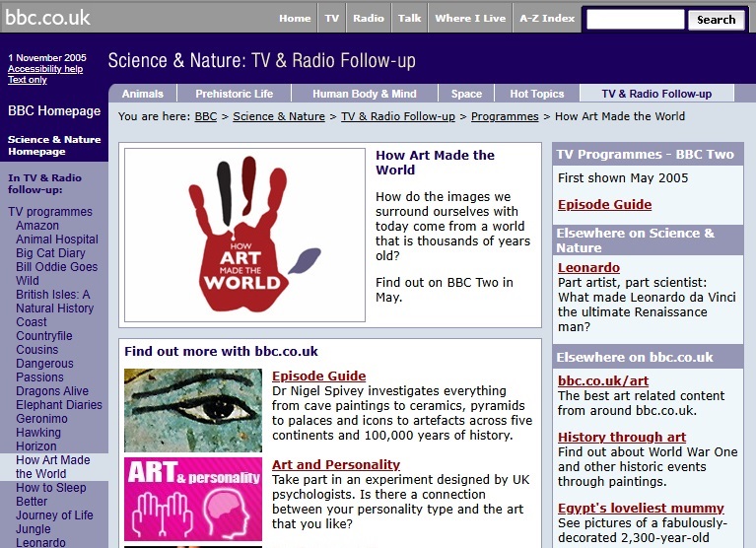
Task: Open Jungle in sidebar
Action: [34, 529]
